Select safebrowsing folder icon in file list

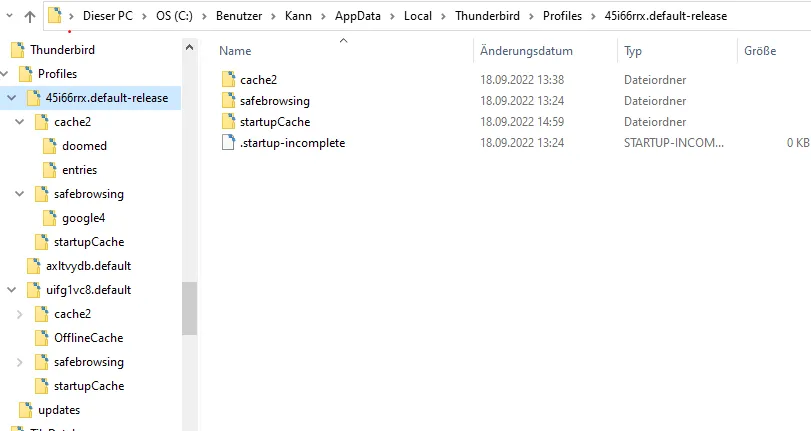pos(228,100)
